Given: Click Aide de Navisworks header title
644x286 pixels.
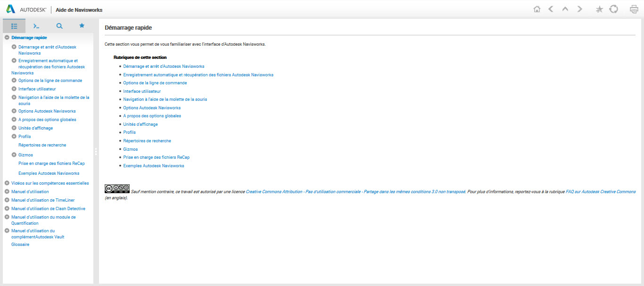Looking at the screenshot, I should point(79,10).
